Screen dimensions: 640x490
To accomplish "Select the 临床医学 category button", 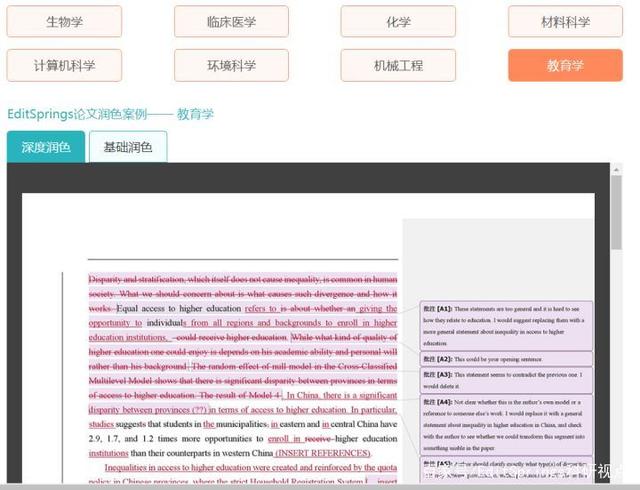I will click(231, 21).
